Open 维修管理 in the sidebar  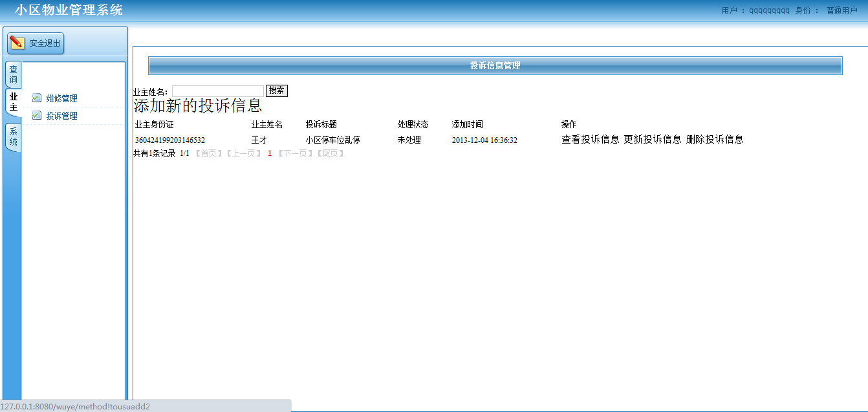click(61, 98)
